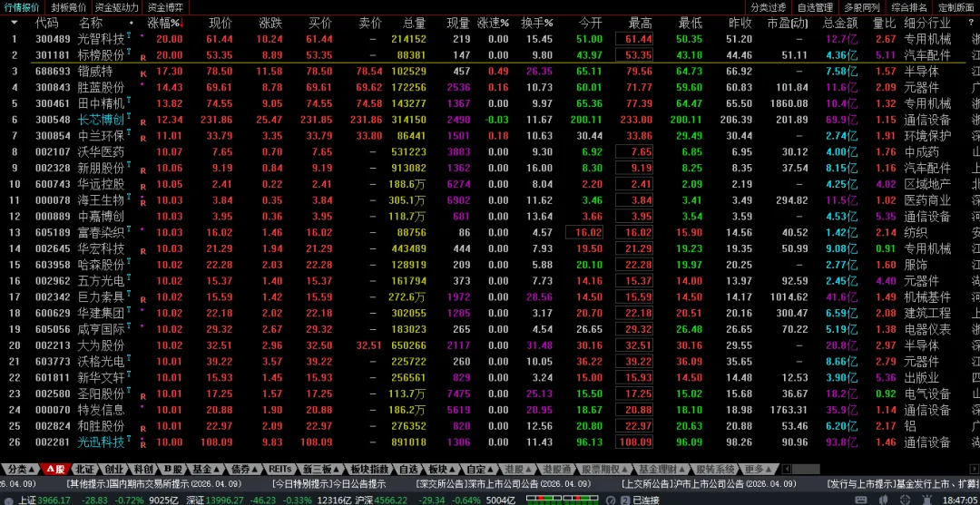
Task: Click the 上证 index value 3966.17
Action: coord(54,500)
